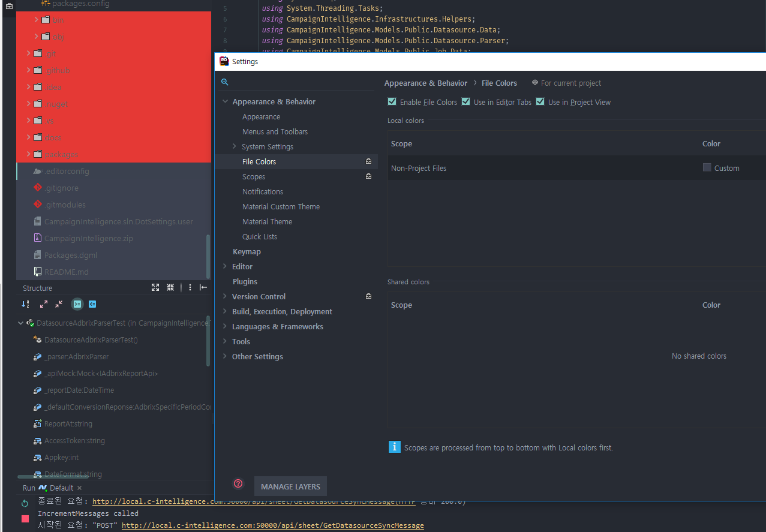Viewport: 766px width, 532px height.
Task: Open Material Custom Theme settings
Action: 281,206
